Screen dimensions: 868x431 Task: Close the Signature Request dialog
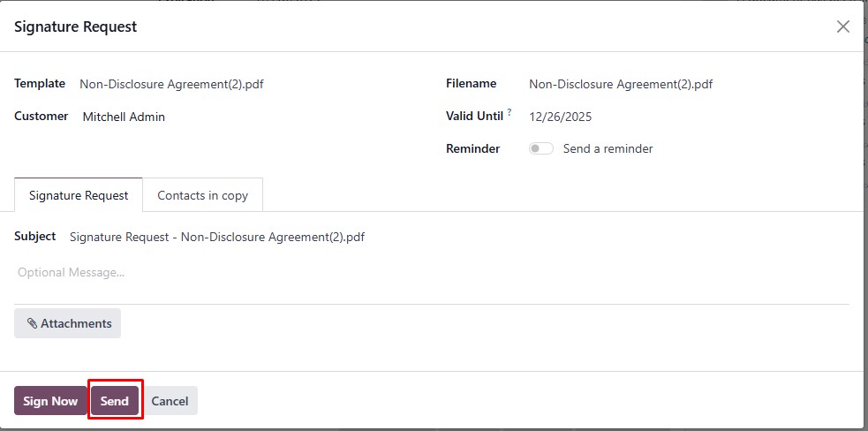pos(842,26)
